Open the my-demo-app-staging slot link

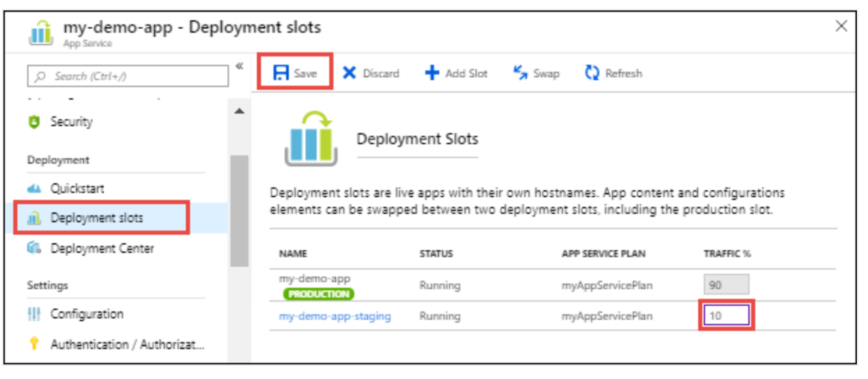pyautogui.click(x=335, y=316)
